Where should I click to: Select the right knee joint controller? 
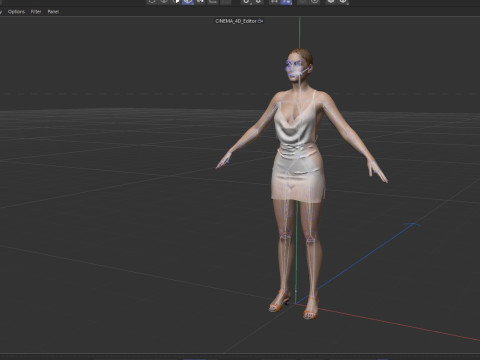pos(310,238)
